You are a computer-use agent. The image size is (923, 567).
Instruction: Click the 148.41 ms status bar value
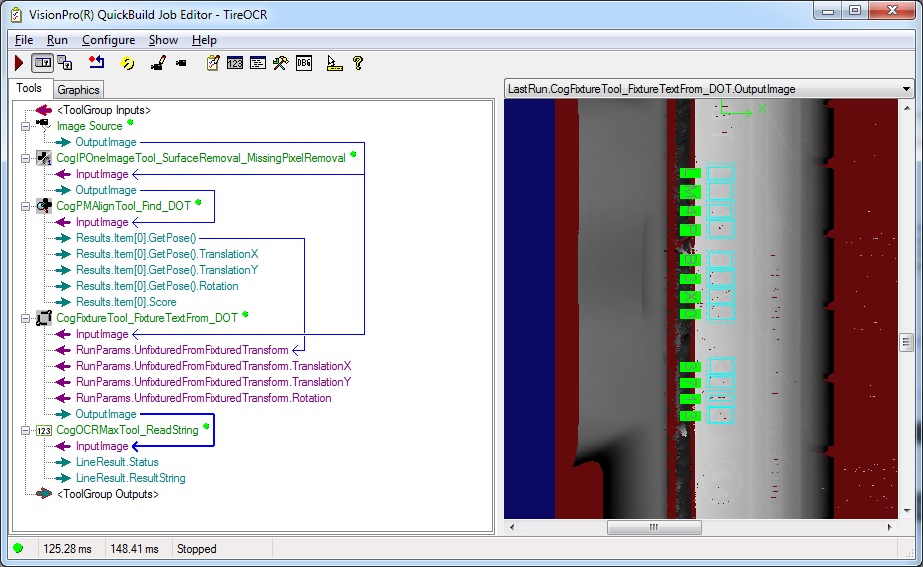pyautogui.click(x=134, y=549)
